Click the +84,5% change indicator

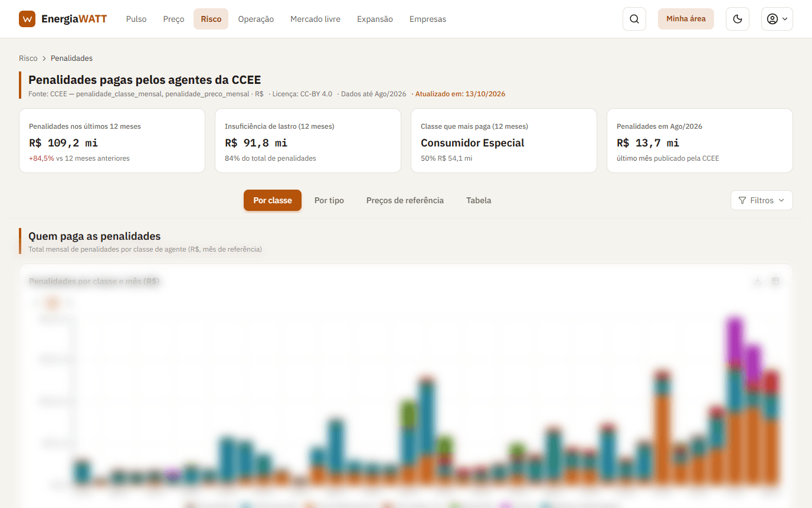(x=41, y=158)
